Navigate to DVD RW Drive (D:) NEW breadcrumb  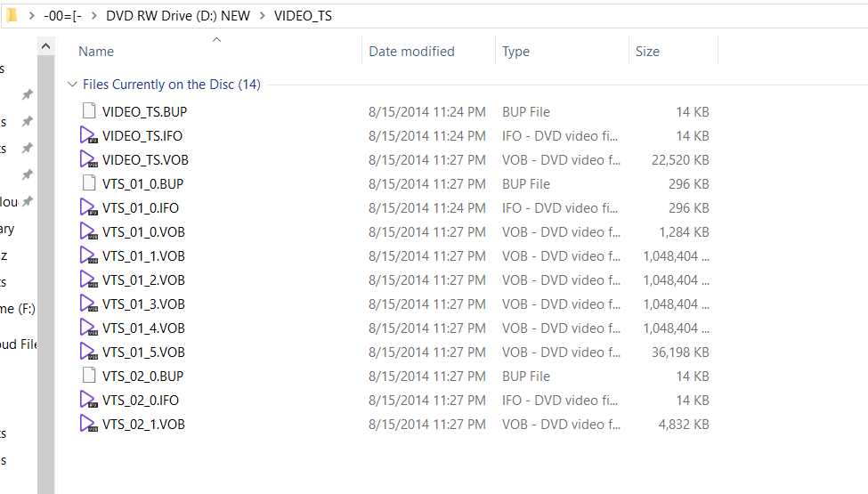[x=177, y=16]
